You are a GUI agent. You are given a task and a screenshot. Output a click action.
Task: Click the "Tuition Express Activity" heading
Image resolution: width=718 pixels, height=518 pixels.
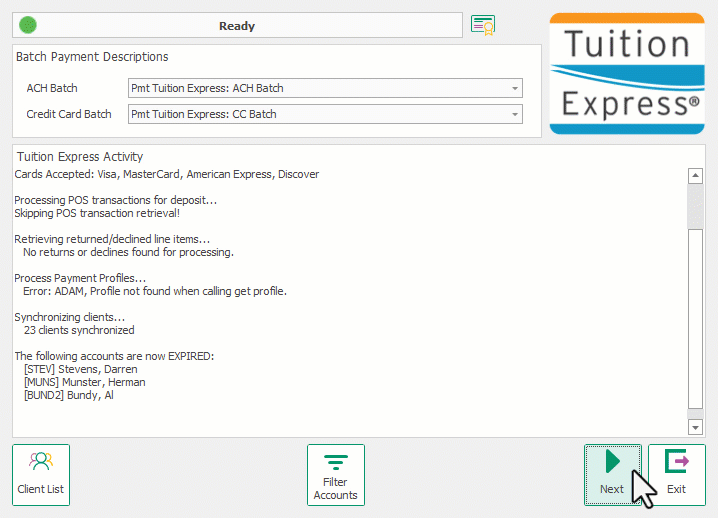coord(80,157)
